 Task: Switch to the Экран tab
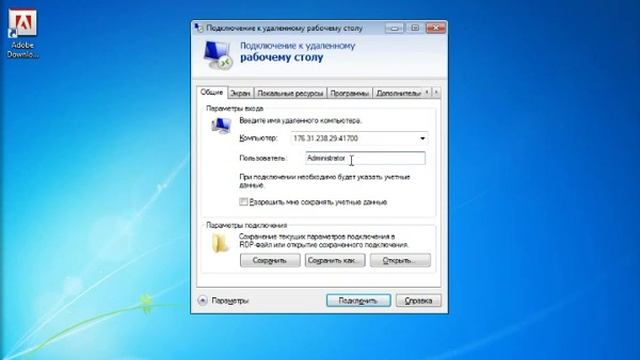(x=240, y=93)
